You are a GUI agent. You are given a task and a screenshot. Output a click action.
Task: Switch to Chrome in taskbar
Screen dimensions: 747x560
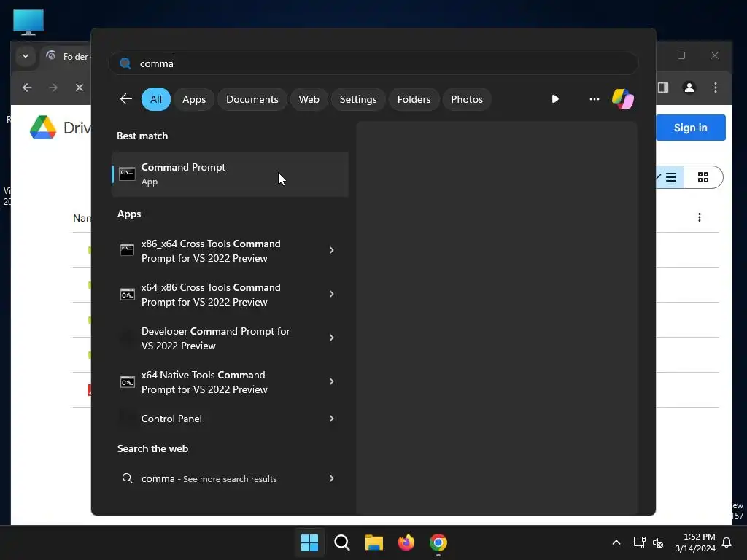pos(438,542)
